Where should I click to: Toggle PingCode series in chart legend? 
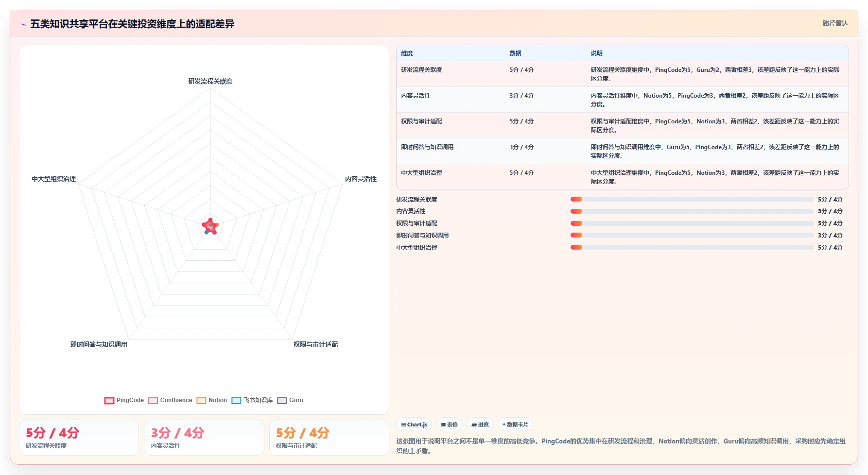124,400
